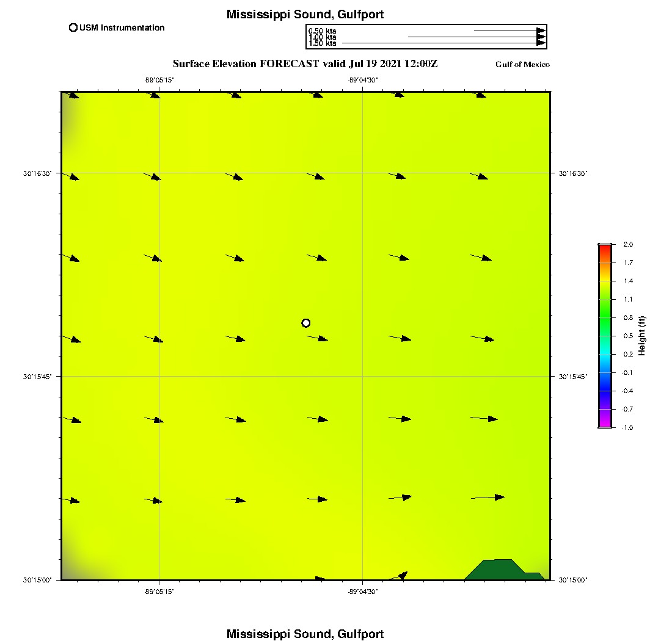
Task: Pick the red top of the height color bar
Action: [x=604, y=247]
